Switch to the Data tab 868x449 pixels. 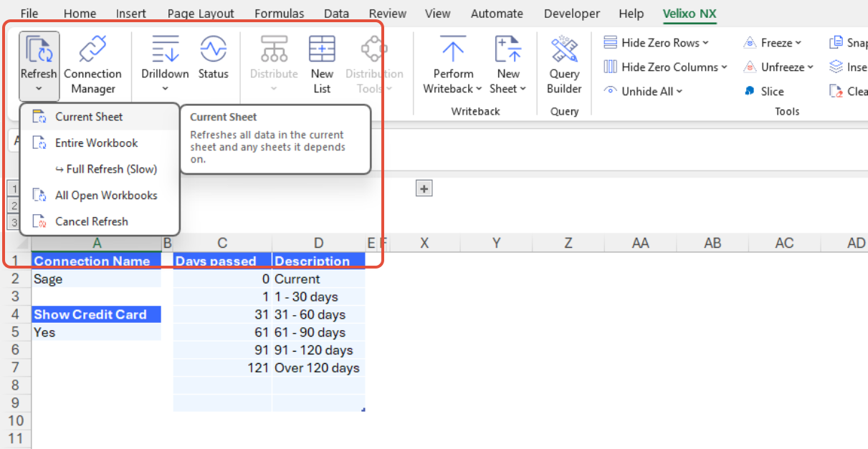tap(336, 14)
